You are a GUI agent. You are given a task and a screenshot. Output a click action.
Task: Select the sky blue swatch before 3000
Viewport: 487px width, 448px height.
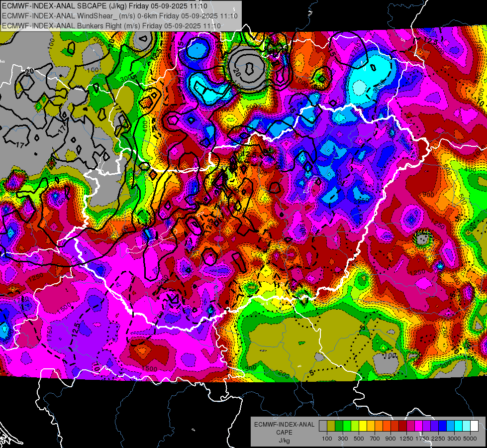(x=450, y=426)
